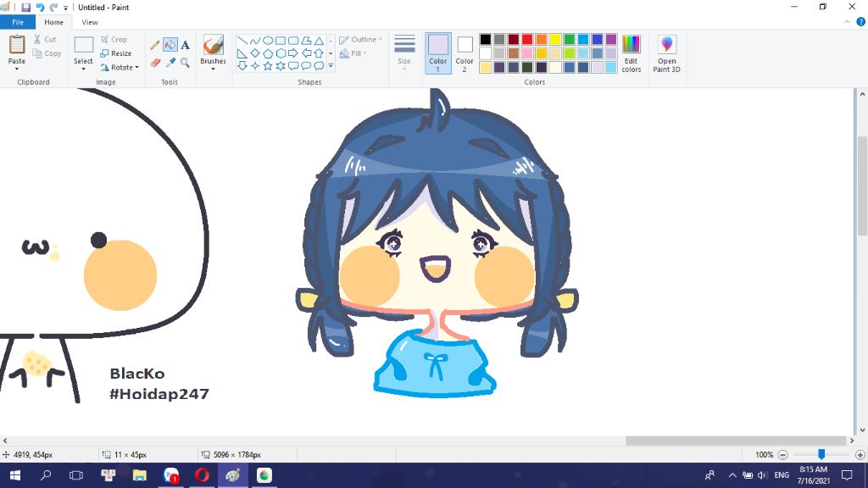Image resolution: width=868 pixels, height=488 pixels.
Task: Pick the purple color swatch
Action: [611, 39]
